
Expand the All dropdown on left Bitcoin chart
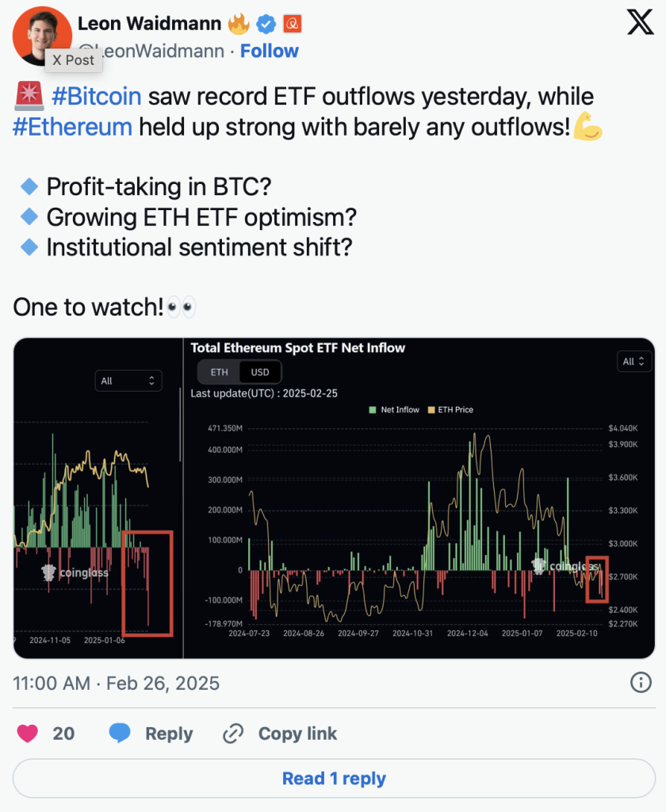(x=128, y=381)
